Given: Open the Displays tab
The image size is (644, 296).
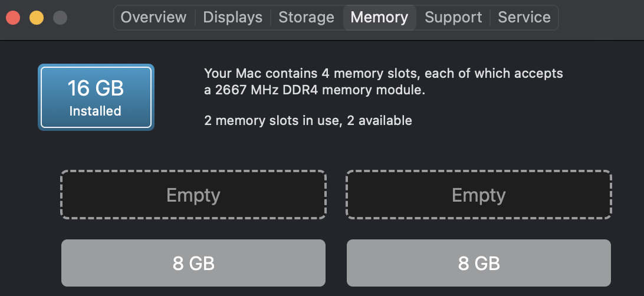Looking at the screenshot, I should pyautogui.click(x=232, y=17).
